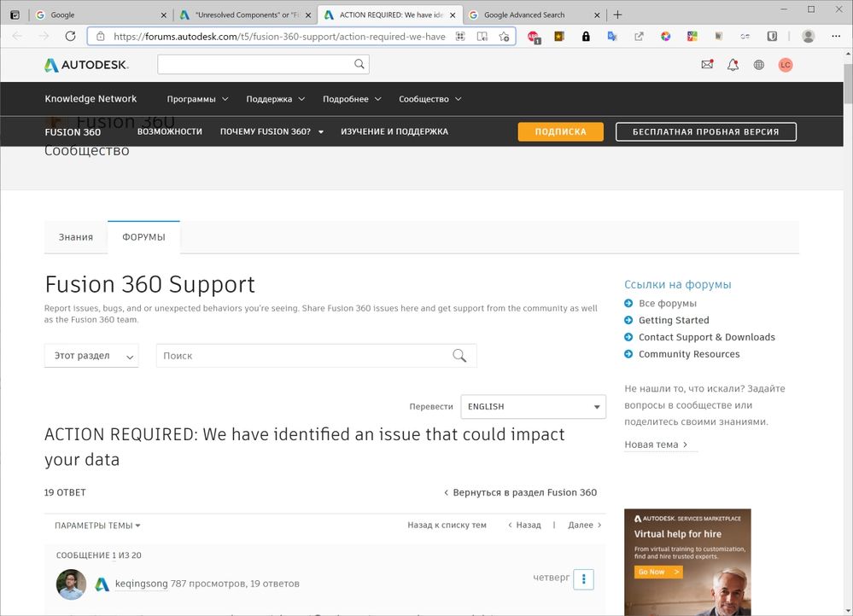Image resolution: width=853 pixels, height=616 pixels.
Task: Expand Программы dropdown menu
Action: coord(197,99)
